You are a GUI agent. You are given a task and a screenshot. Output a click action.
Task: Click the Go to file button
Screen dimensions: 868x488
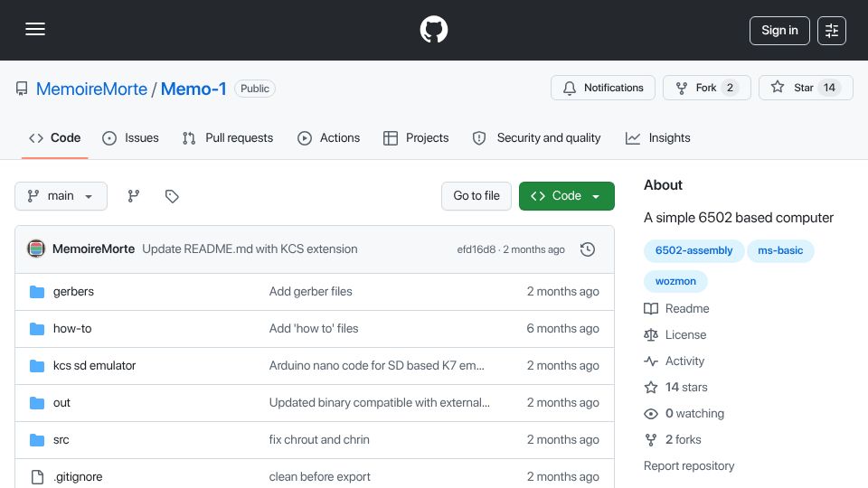476,196
